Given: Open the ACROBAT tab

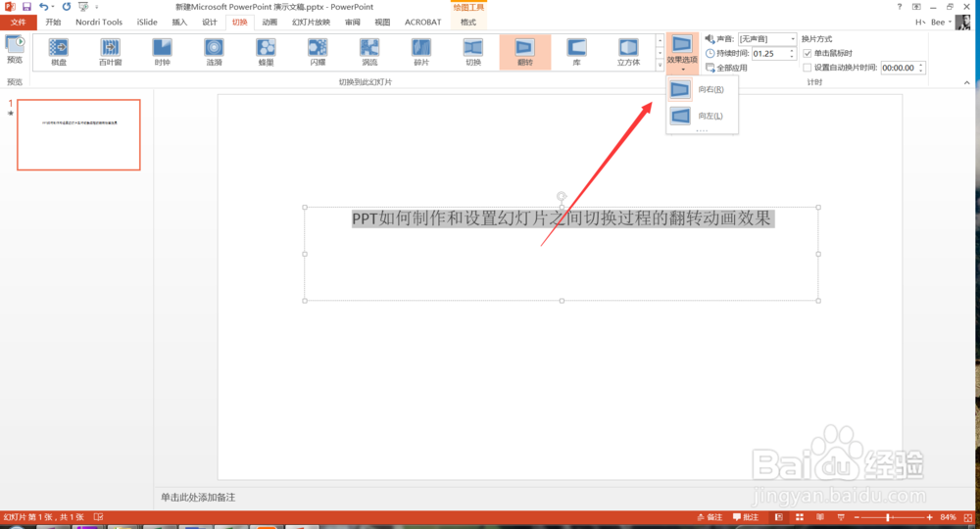Looking at the screenshot, I should (422, 22).
